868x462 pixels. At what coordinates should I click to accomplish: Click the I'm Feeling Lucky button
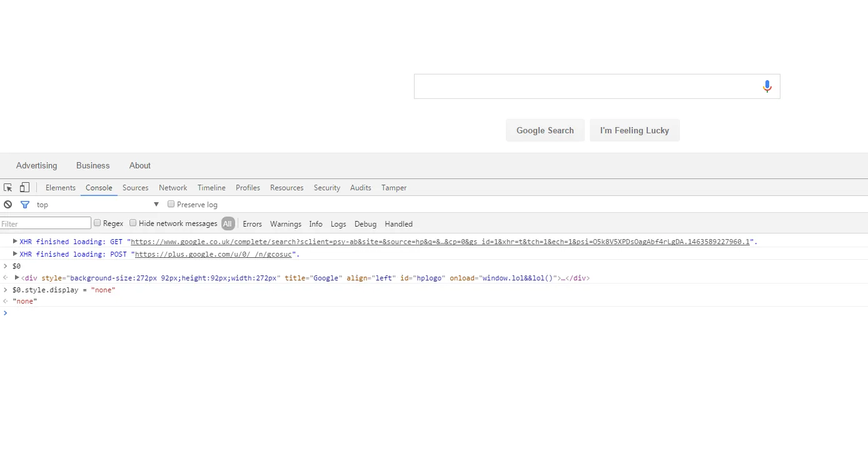(635, 130)
